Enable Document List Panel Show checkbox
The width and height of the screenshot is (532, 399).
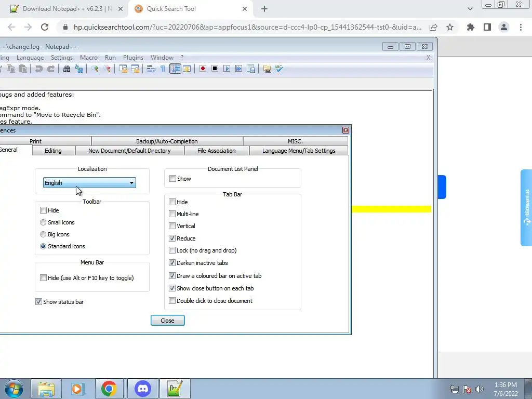(172, 179)
